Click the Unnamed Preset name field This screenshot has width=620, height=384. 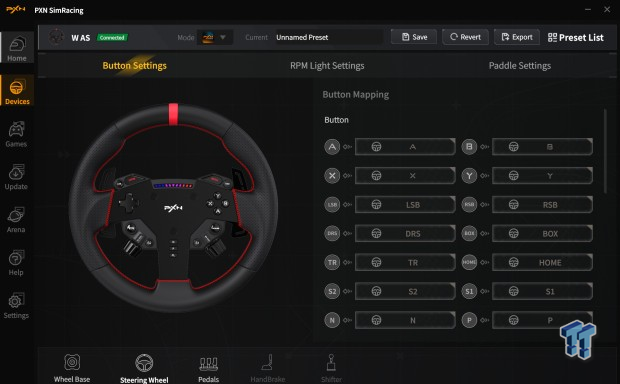pos(329,37)
